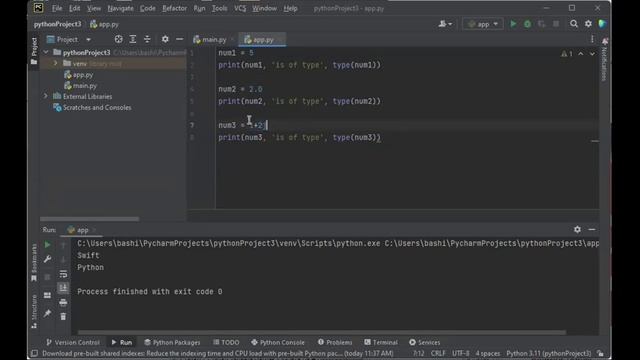The height and width of the screenshot is (360, 640).
Task: Go to previous highlighted error arrow
Action: pyautogui.click(x=581, y=53)
